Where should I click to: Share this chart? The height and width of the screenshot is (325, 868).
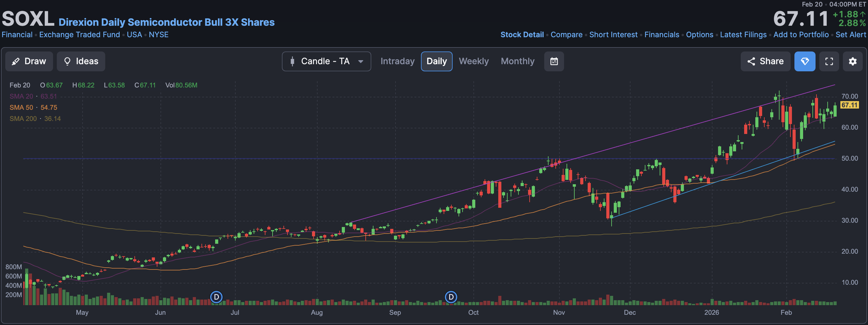[x=765, y=61]
